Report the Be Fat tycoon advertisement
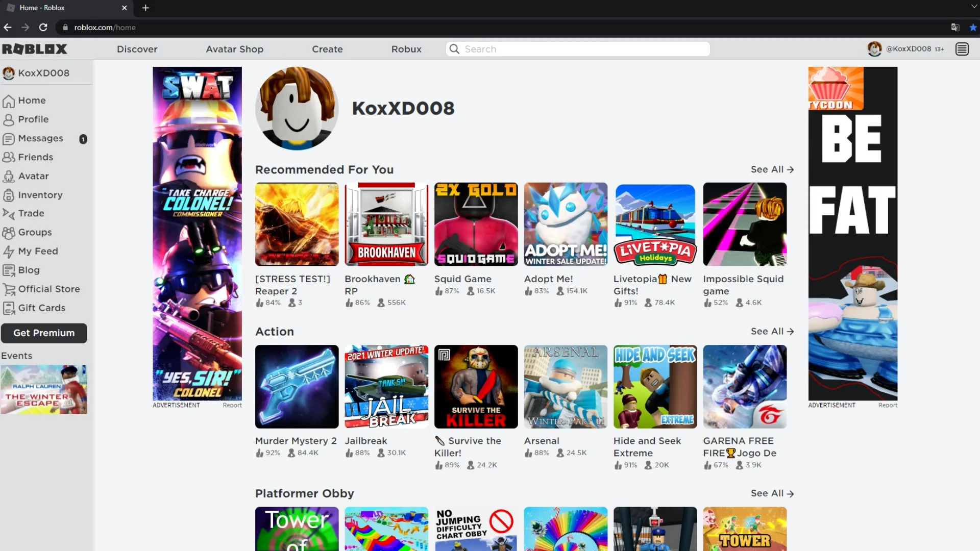 (888, 405)
